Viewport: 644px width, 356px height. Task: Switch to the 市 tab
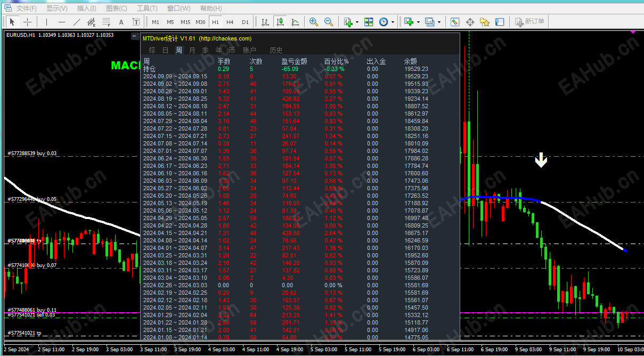[232, 50]
